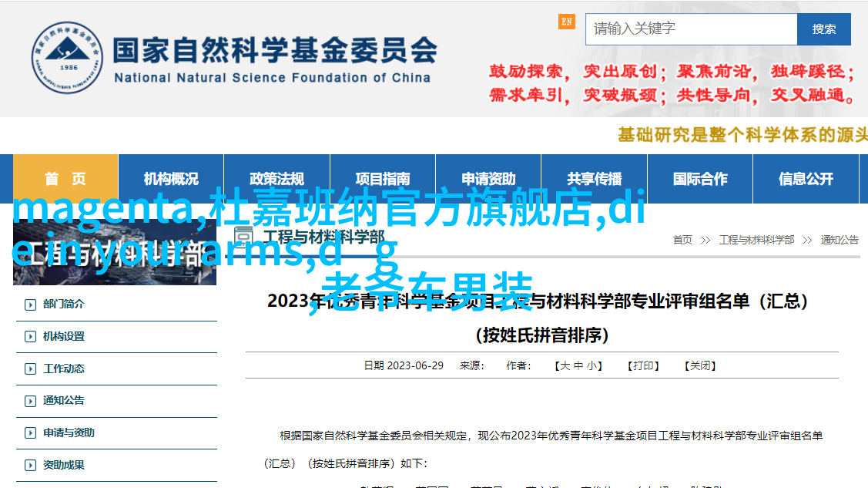The height and width of the screenshot is (488, 868).
Task: Click the red slogan 鼓励探索，突出原创
Action: pyautogui.click(x=572, y=72)
